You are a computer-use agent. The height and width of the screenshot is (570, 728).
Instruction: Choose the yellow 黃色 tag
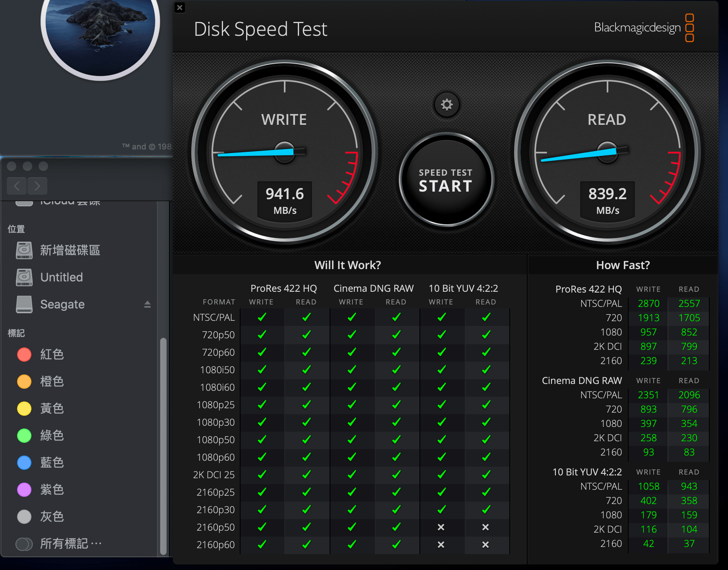coord(52,409)
